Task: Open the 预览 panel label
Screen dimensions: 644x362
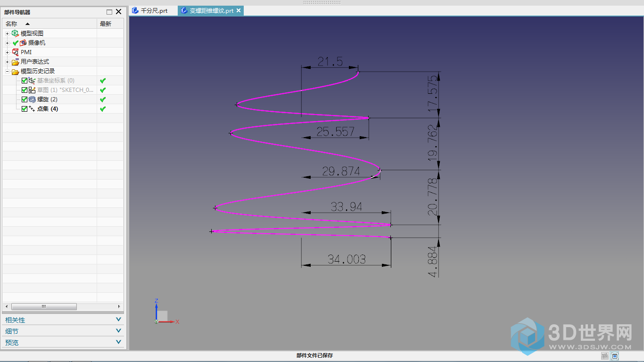Action: pyautogui.click(x=12, y=343)
